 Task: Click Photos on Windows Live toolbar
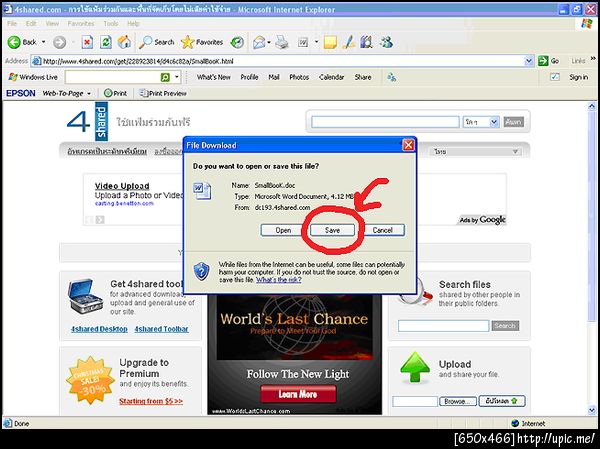pyautogui.click(x=299, y=77)
